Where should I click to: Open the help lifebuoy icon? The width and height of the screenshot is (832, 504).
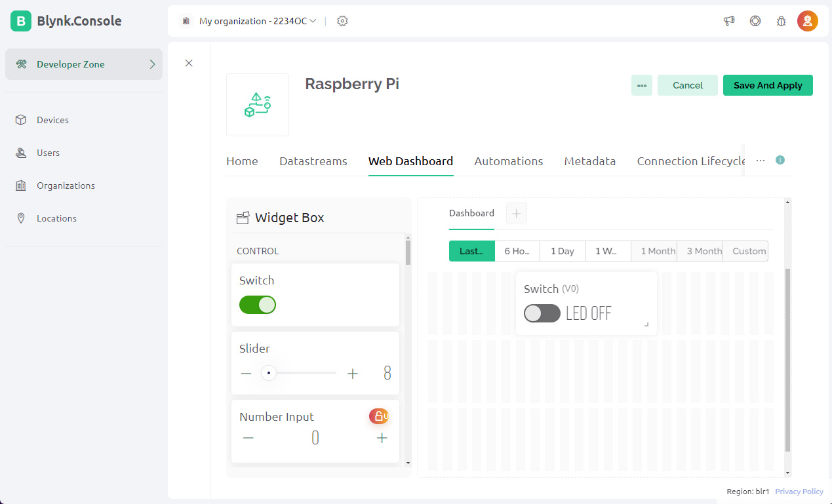coord(755,21)
